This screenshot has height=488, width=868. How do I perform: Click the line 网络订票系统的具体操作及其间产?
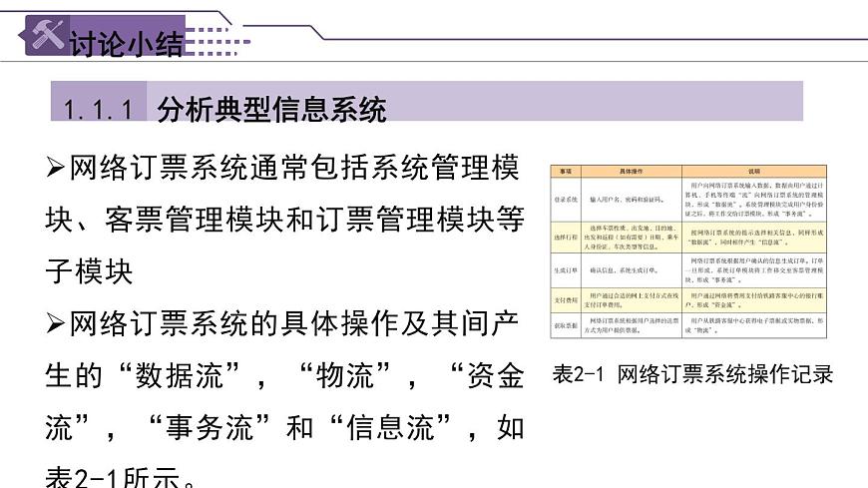click(294, 323)
